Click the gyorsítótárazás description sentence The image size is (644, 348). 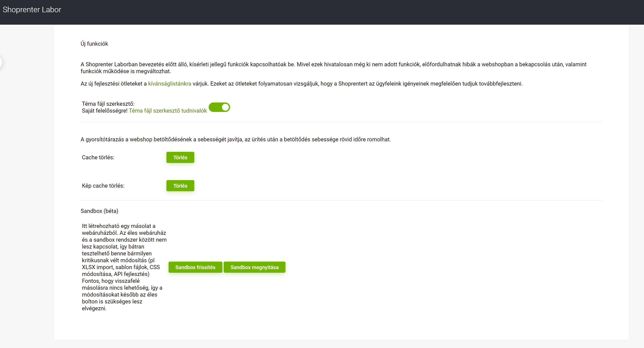(x=235, y=139)
